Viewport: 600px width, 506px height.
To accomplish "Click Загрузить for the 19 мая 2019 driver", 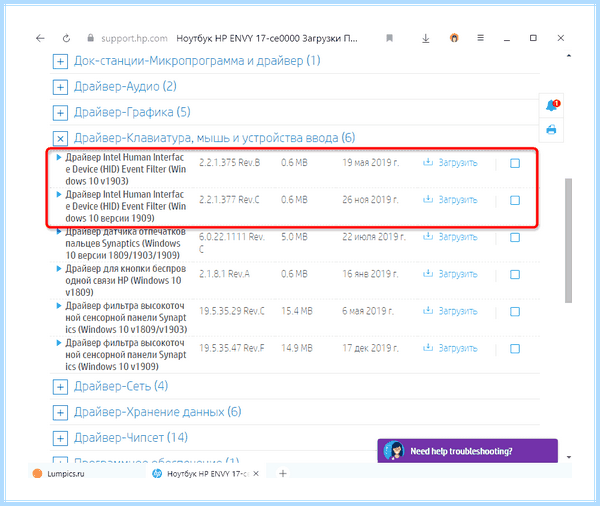I will tap(458, 163).
